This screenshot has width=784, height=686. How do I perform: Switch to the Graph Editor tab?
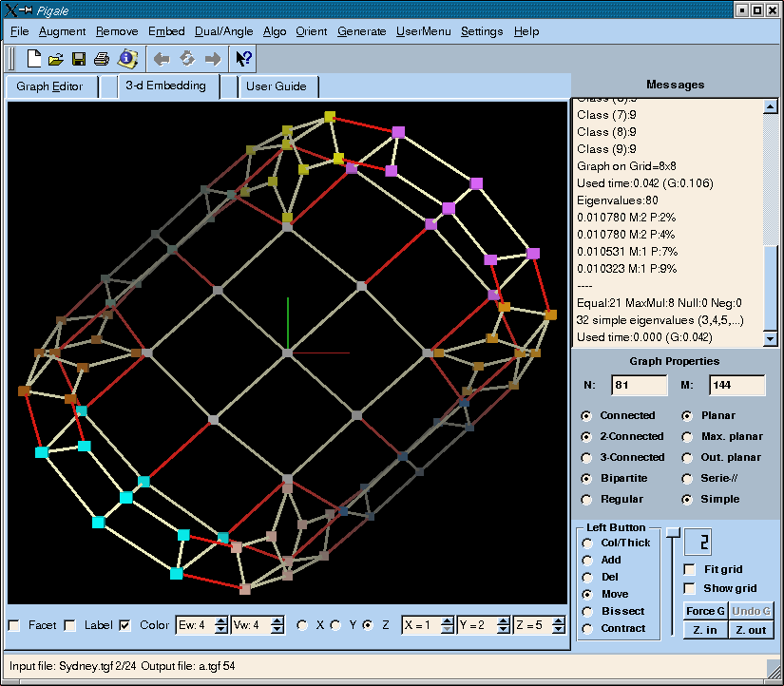coord(49,86)
